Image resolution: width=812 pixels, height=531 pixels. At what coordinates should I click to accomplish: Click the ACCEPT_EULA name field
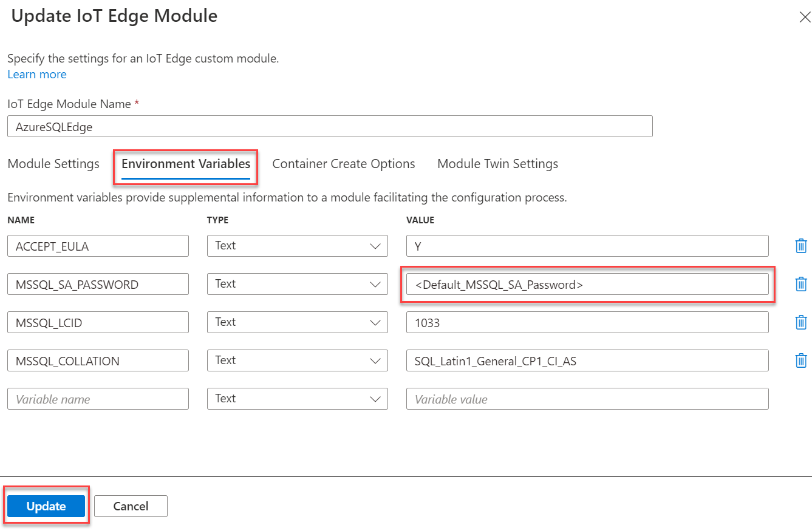pyautogui.click(x=98, y=246)
